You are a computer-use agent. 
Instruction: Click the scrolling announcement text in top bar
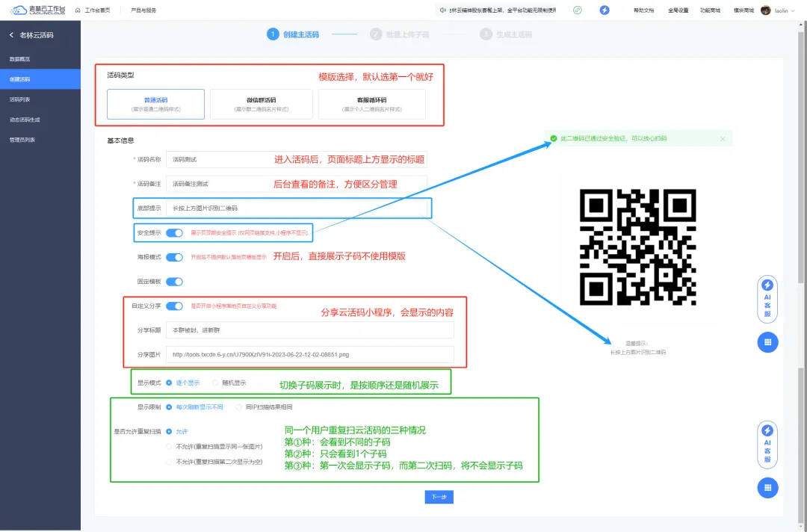click(x=502, y=10)
